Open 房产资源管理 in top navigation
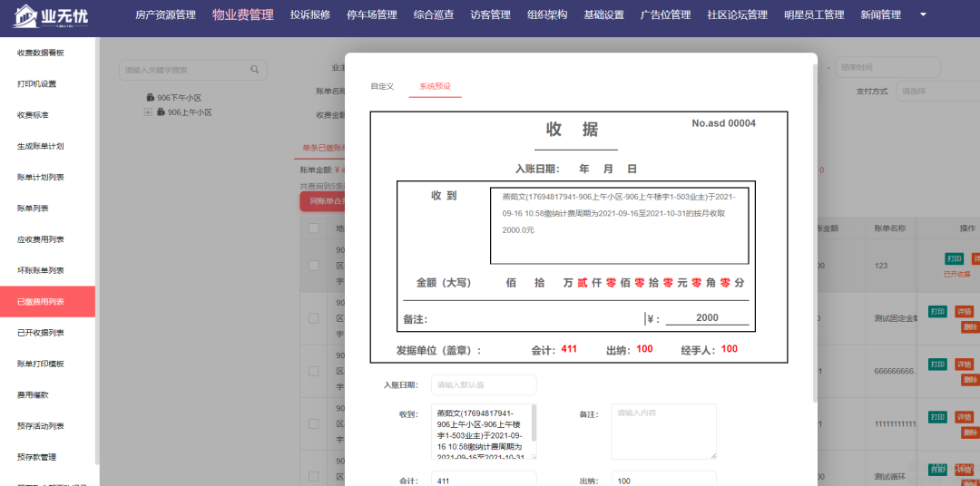This screenshot has height=486, width=980. click(x=166, y=15)
